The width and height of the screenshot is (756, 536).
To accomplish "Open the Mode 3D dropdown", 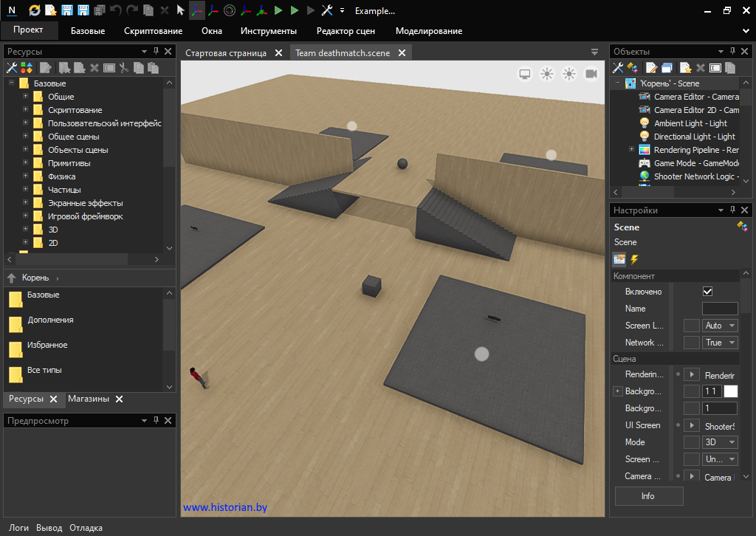I will pyautogui.click(x=720, y=442).
